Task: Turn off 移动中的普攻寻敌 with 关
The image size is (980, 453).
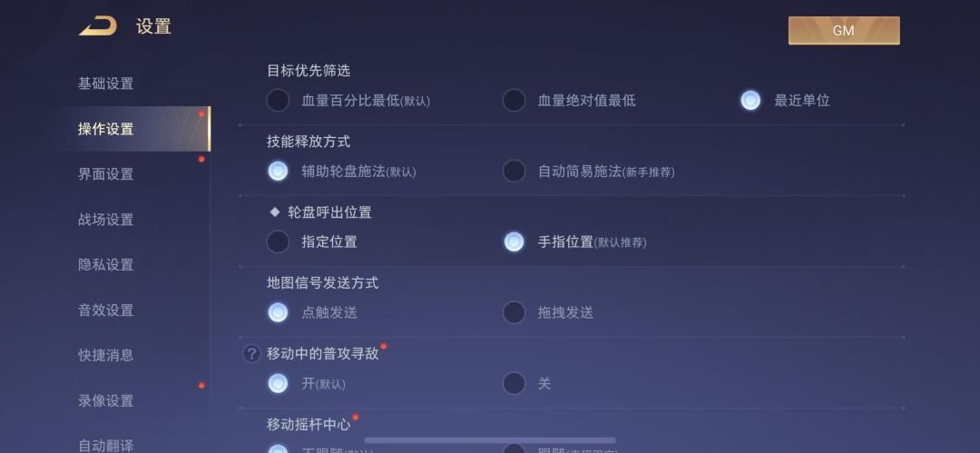Action: click(x=514, y=384)
